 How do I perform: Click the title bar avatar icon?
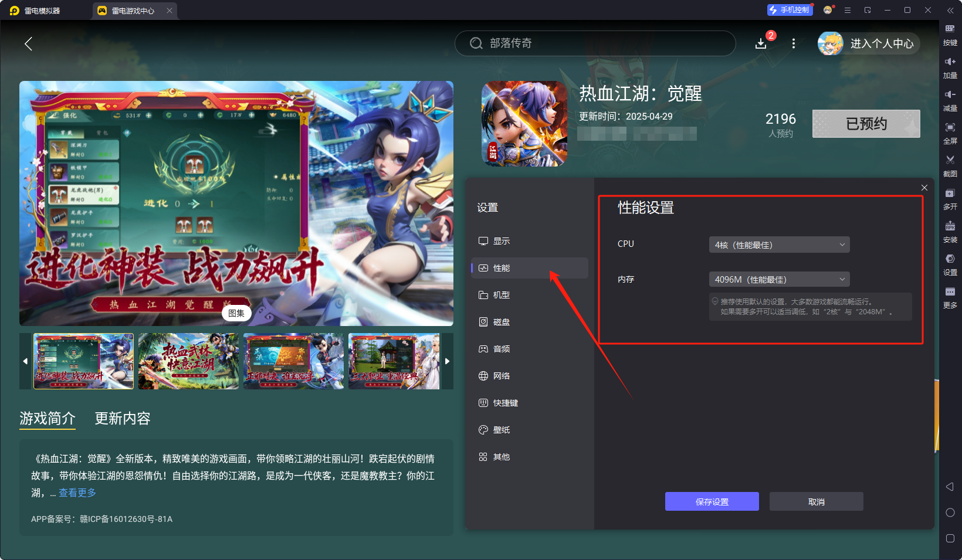pos(828,10)
